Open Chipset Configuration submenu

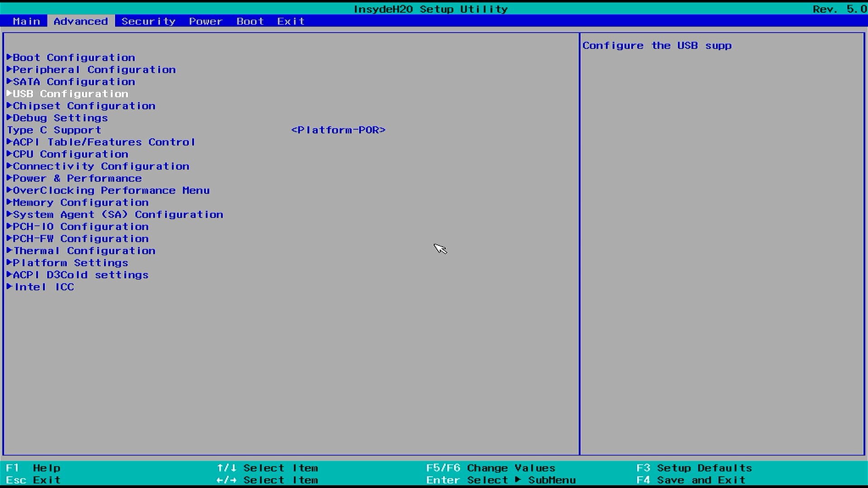click(x=84, y=106)
